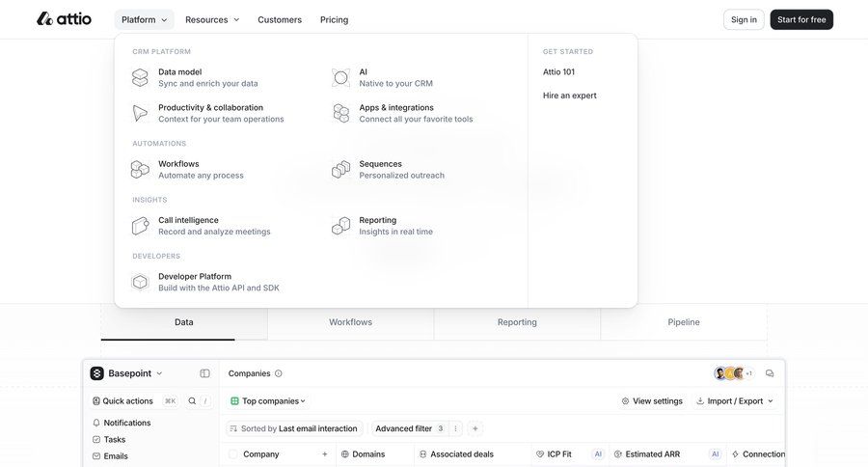Expand the Platform menu dropdown
Screen dimensions: 868x467
click(144, 19)
